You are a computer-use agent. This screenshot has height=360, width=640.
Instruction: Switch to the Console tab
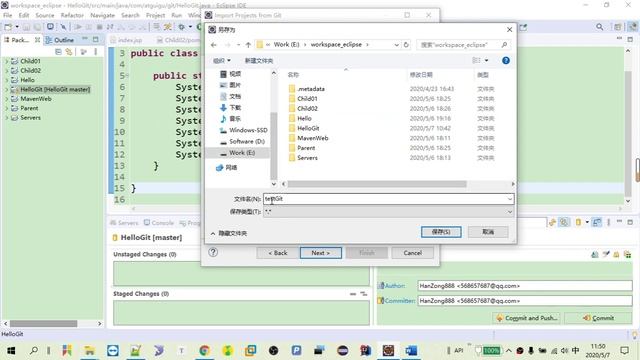click(159, 223)
